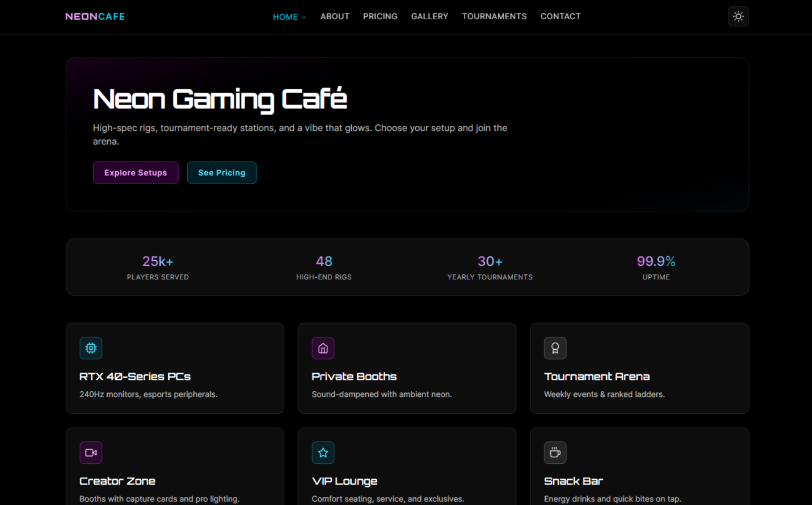Viewport: 812px width, 505px height.
Task: Navigate to Tournaments
Action: (494, 16)
